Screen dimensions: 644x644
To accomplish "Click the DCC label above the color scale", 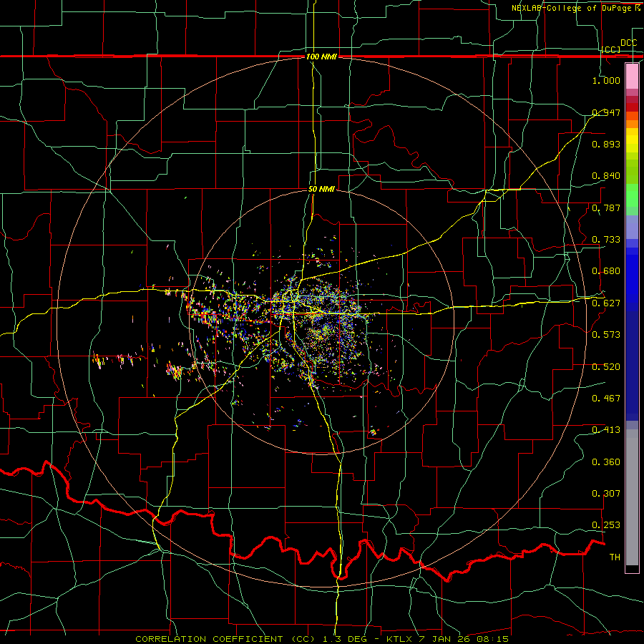I will 629,43.
